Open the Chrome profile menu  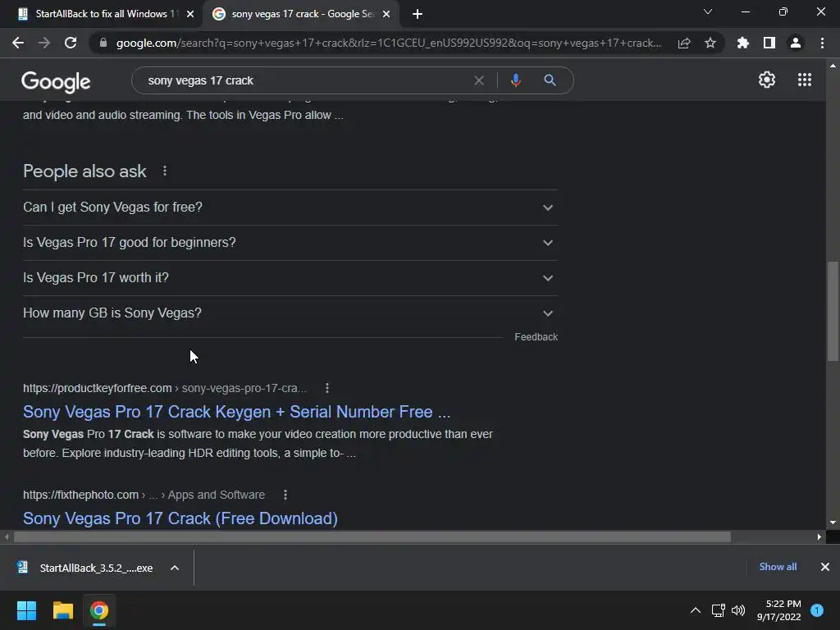(796, 43)
